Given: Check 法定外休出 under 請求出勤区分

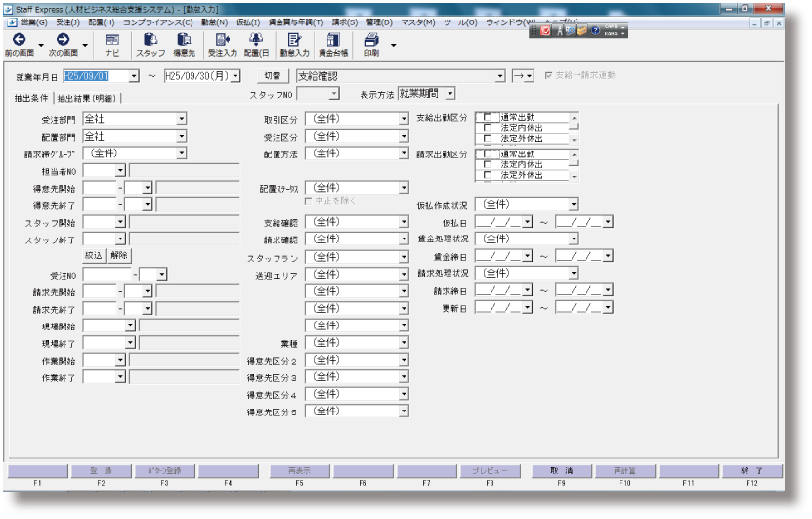Looking at the screenshot, I should click(x=488, y=175).
